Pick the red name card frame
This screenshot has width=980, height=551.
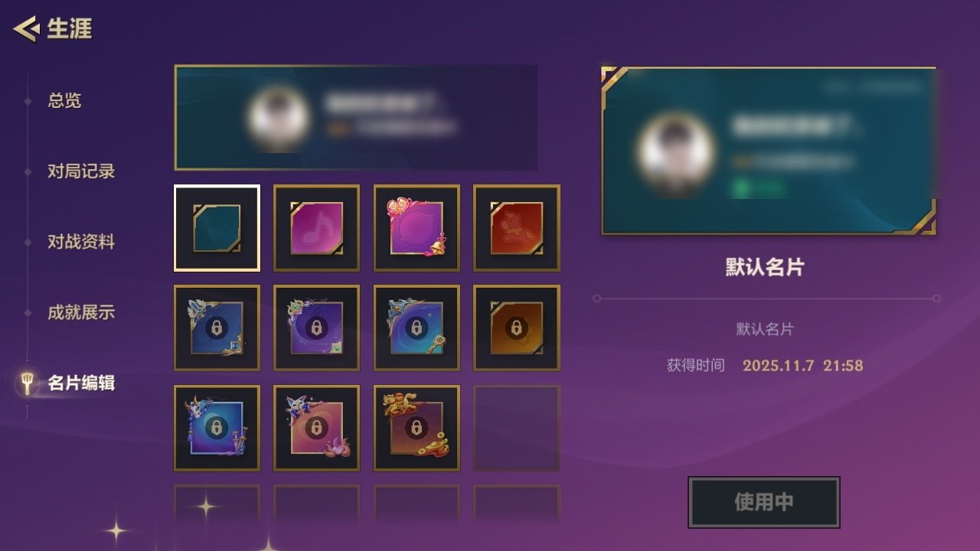(517, 228)
